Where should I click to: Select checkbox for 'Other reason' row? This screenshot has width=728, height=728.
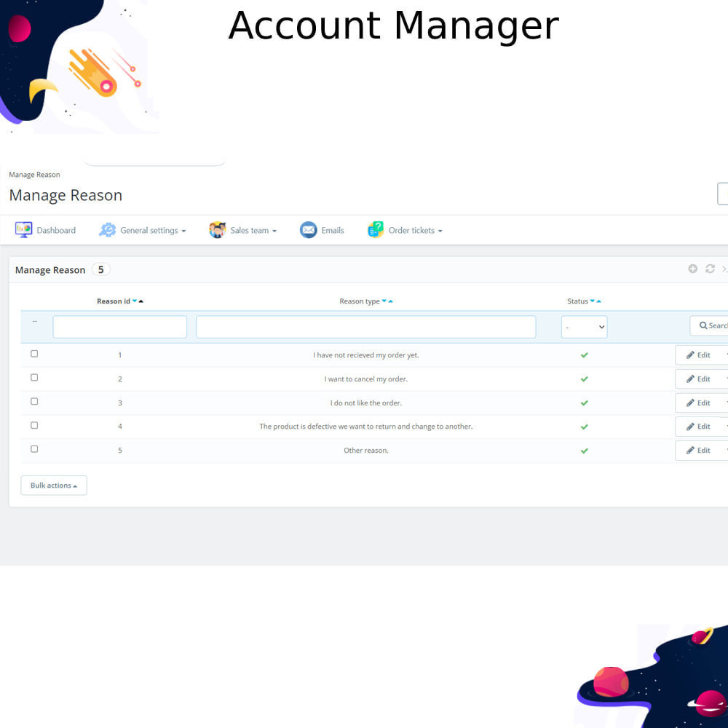pyautogui.click(x=34, y=449)
